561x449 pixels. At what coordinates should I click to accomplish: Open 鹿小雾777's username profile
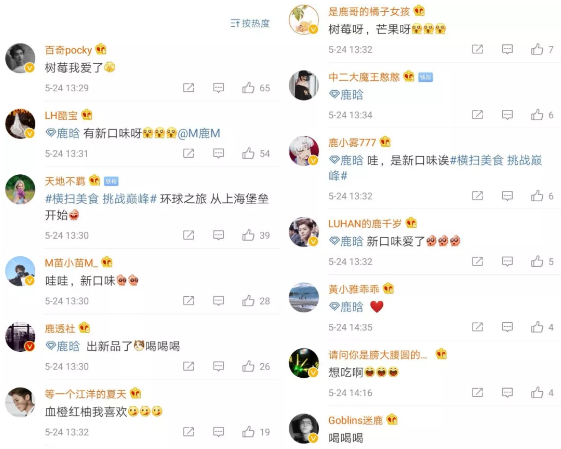pos(352,143)
